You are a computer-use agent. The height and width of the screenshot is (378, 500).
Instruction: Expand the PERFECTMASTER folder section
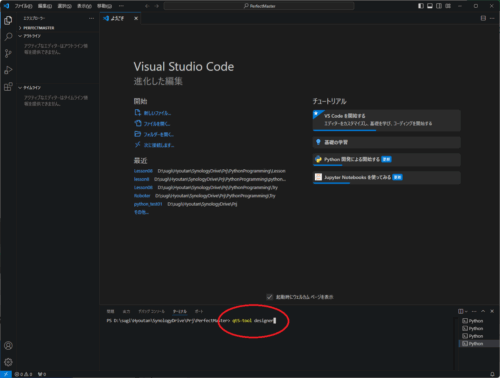click(37, 28)
